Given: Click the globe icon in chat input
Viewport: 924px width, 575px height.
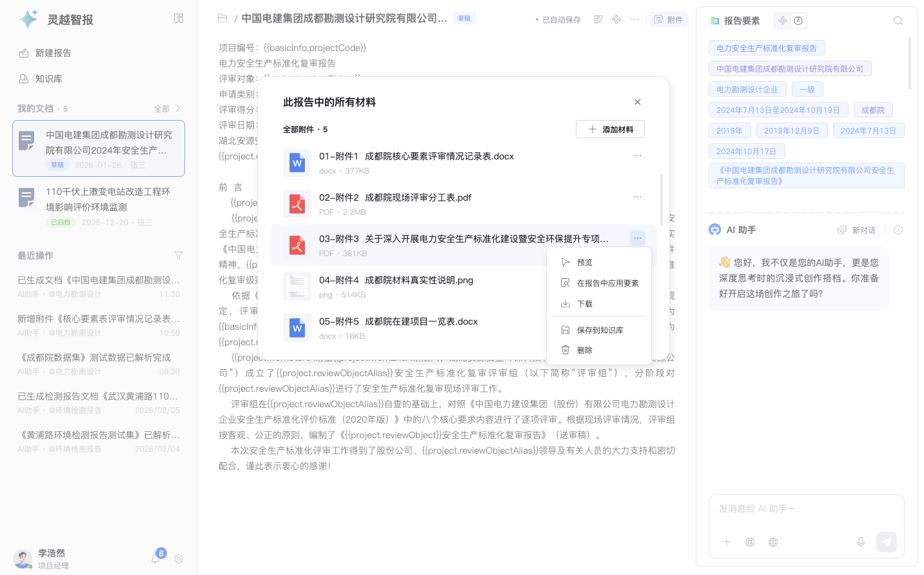Looking at the screenshot, I should (773, 542).
